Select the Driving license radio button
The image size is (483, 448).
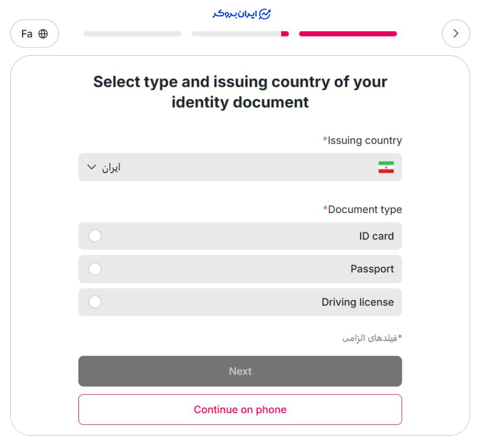point(95,302)
